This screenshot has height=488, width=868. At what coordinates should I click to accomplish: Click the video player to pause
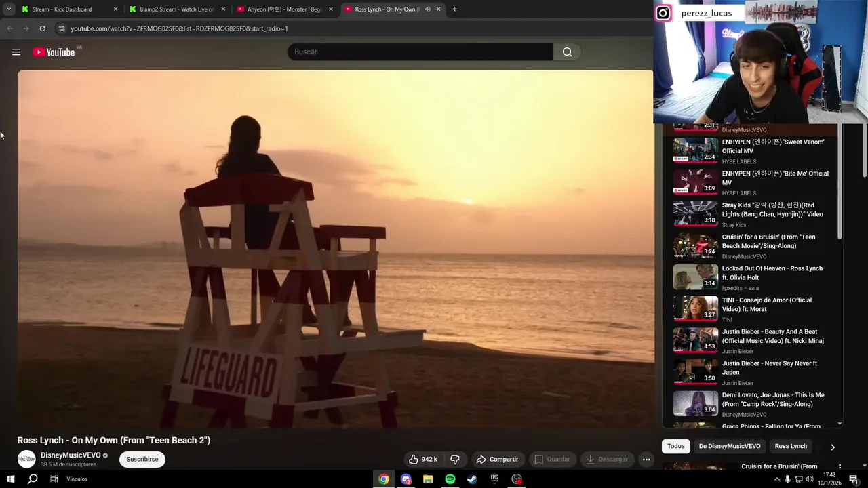(x=336, y=249)
